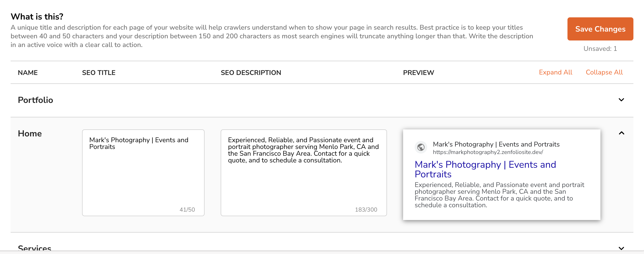Collapse the Home row chevron

pyautogui.click(x=621, y=133)
